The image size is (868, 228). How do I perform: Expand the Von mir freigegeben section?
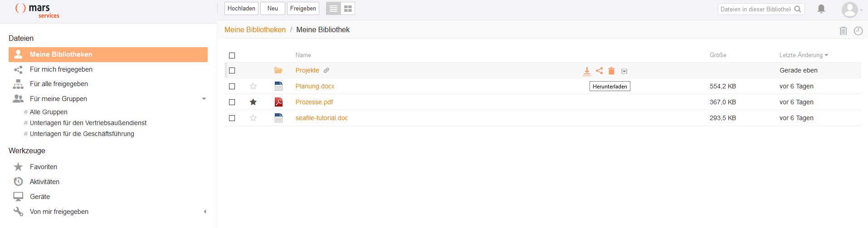click(x=205, y=212)
